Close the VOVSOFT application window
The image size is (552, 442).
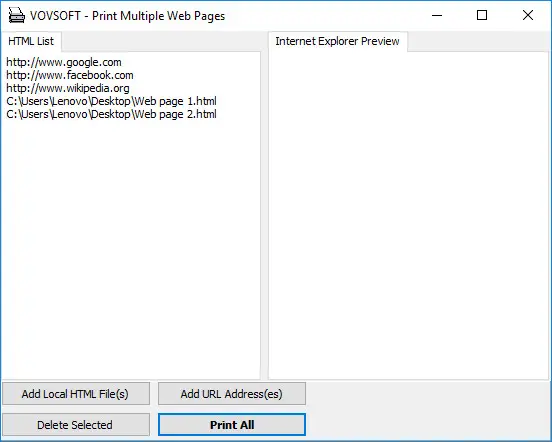pos(528,15)
